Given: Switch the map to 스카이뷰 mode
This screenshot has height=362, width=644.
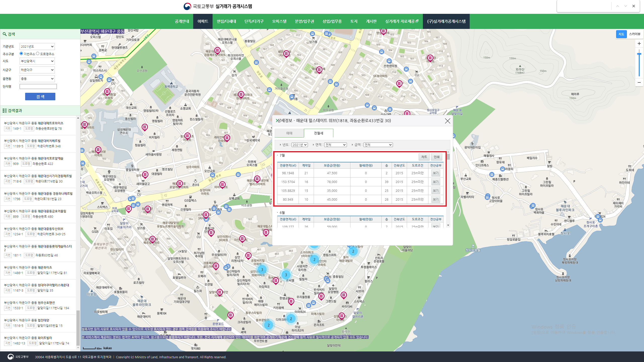Looking at the screenshot, I should [x=634, y=34].
